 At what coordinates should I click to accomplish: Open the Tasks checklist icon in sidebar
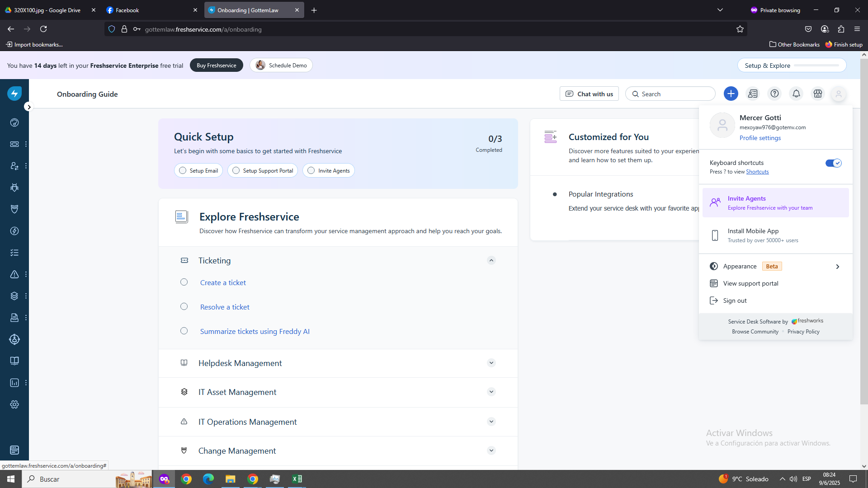(x=14, y=253)
